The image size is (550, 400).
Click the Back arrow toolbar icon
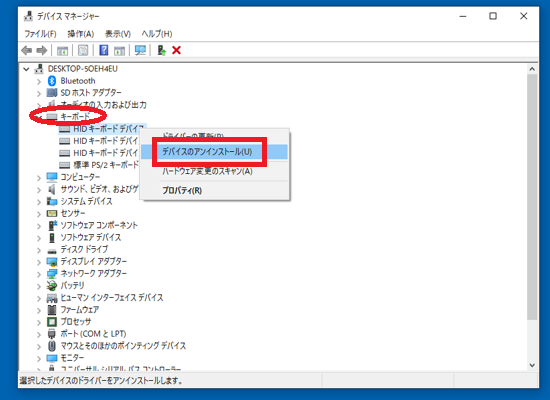(x=27, y=51)
